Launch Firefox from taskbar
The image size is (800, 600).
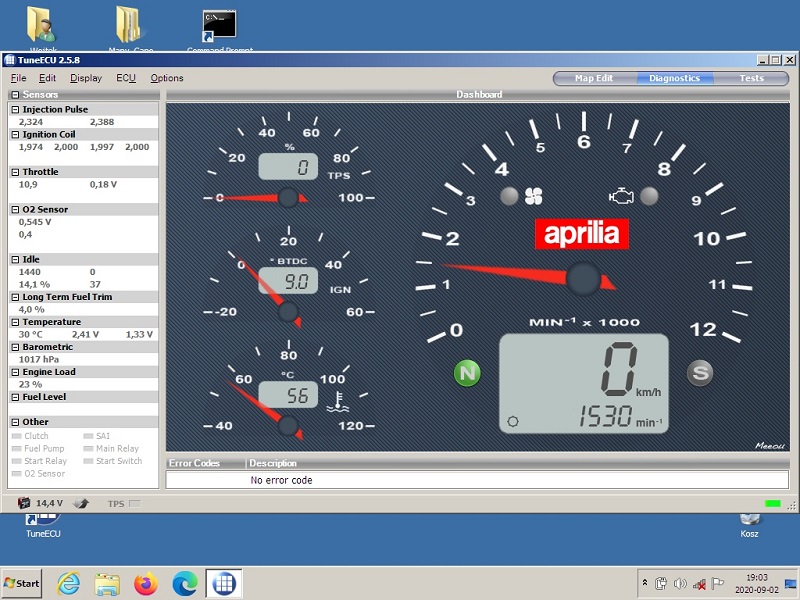pyautogui.click(x=146, y=583)
